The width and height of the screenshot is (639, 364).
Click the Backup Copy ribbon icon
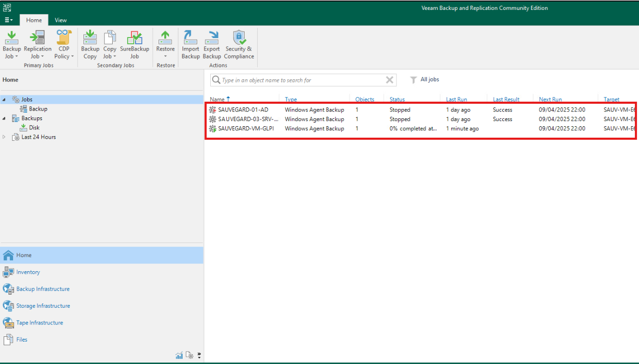pos(90,45)
